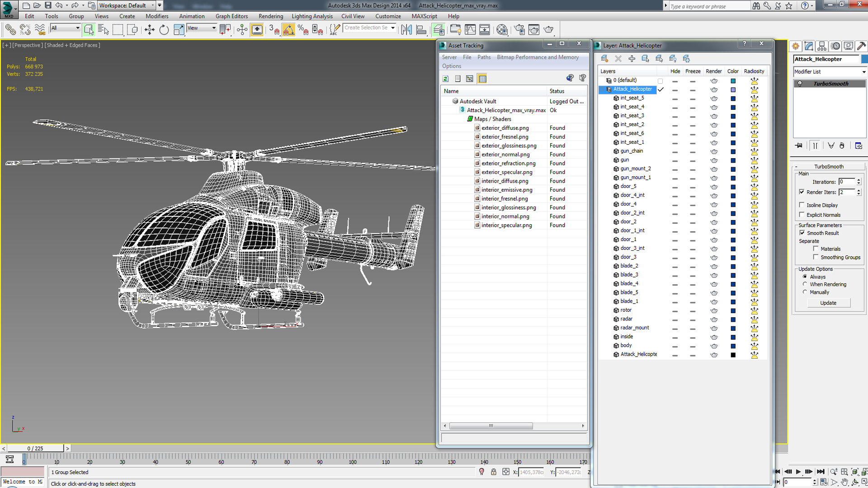Click Bind to Space Warp icon
The image size is (868, 488).
pos(40,30)
